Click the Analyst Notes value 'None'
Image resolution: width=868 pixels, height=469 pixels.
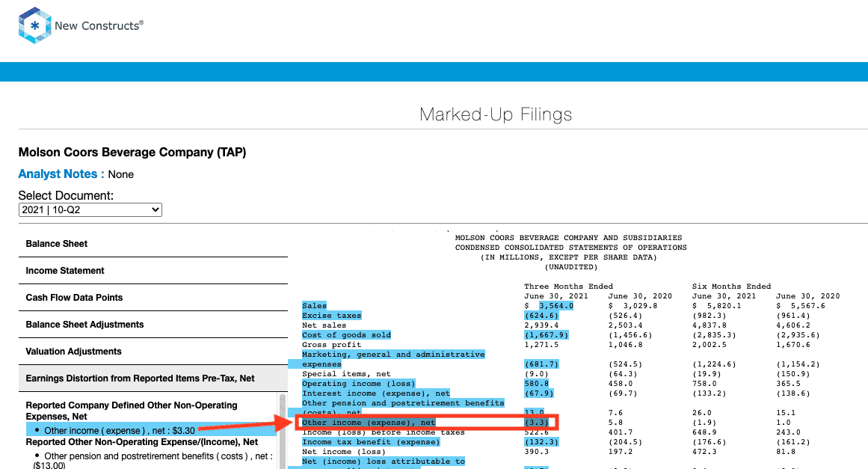(x=120, y=174)
